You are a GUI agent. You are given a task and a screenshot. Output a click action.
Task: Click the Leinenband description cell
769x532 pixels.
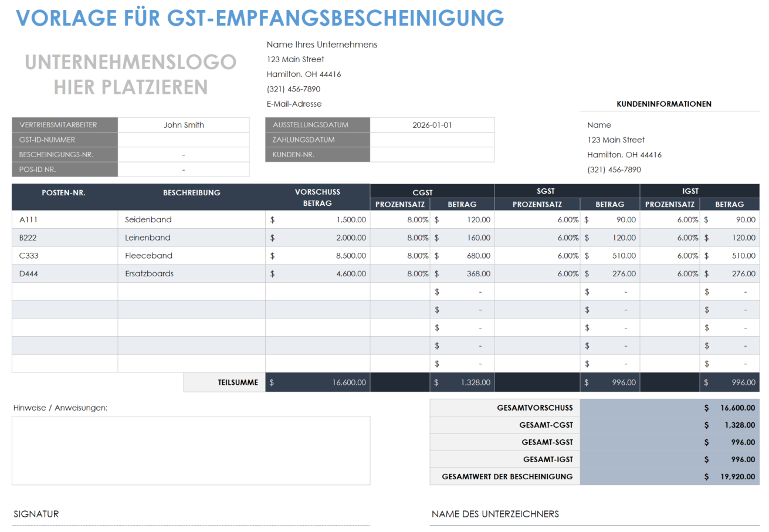tap(191, 238)
